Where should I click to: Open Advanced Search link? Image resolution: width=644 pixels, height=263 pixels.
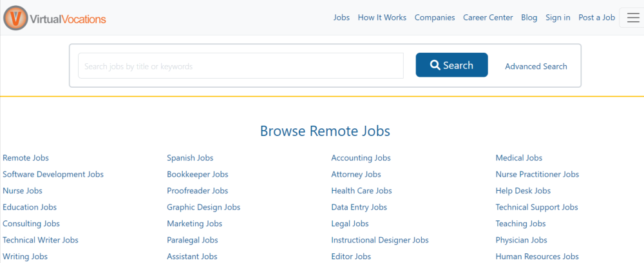[x=536, y=66]
